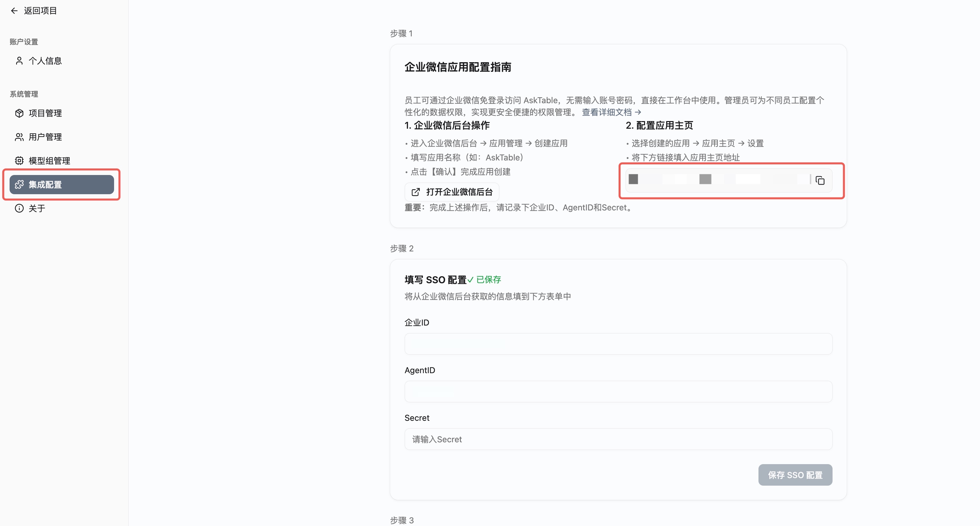The height and width of the screenshot is (526, 980).
Task: Go to 用户管理 page
Action: [45, 137]
